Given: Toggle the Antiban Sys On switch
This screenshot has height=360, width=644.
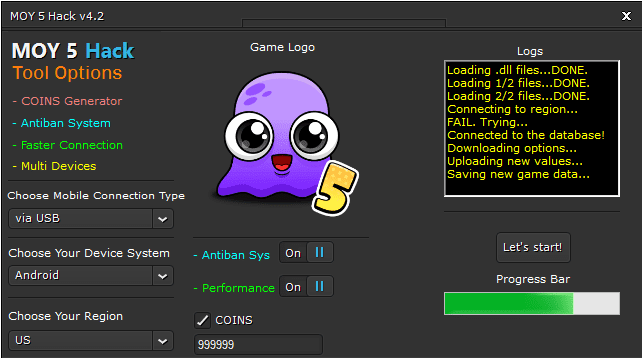Looking at the screenshot, I should pos(306,252).
